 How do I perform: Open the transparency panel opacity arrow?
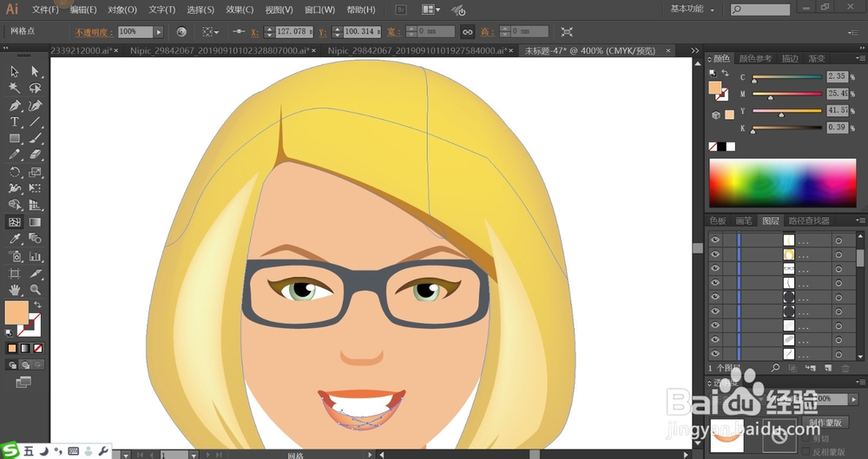click(x=853, y=398)
